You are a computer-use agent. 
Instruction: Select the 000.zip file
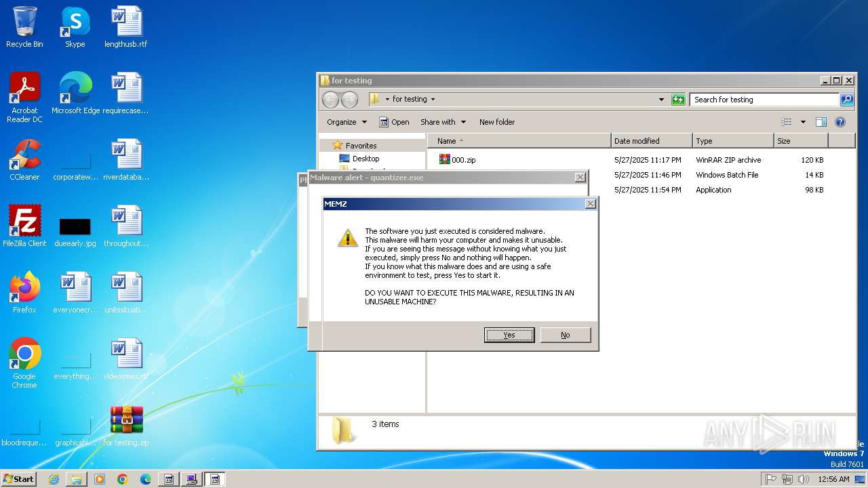coord(464,160)
